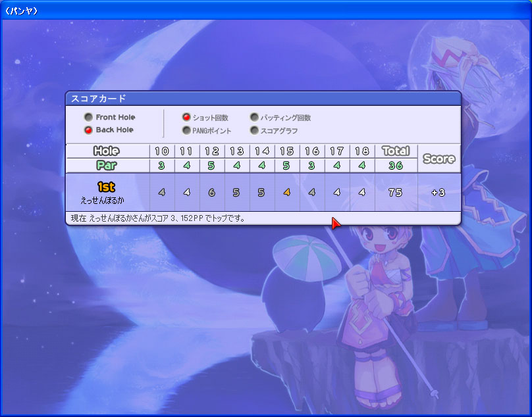Viewport: 532px width, 417px height.
Task: Click the total strokes value 75
Action: pyautogui.click(x=396, y=193)
